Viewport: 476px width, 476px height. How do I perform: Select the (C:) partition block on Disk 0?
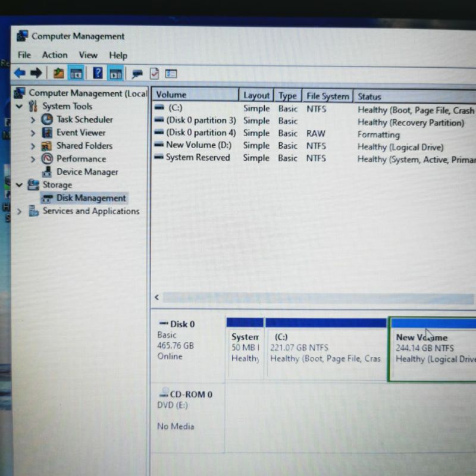tap(325, 348)
